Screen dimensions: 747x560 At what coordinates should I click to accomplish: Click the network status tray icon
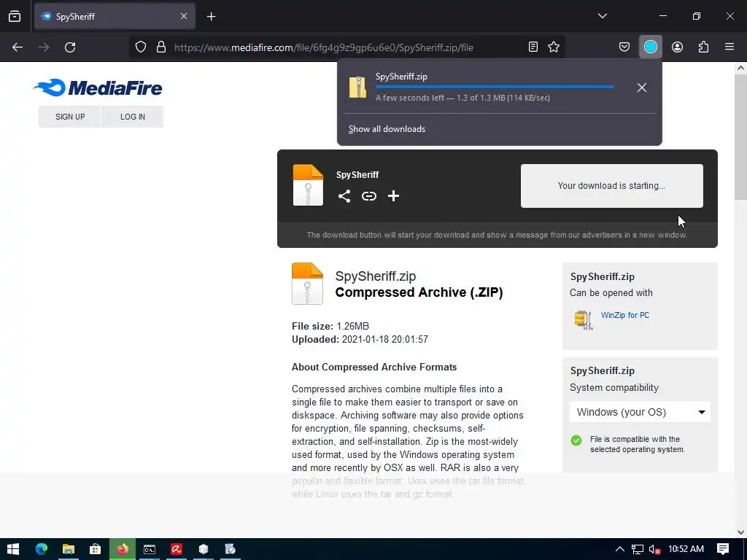638,550
